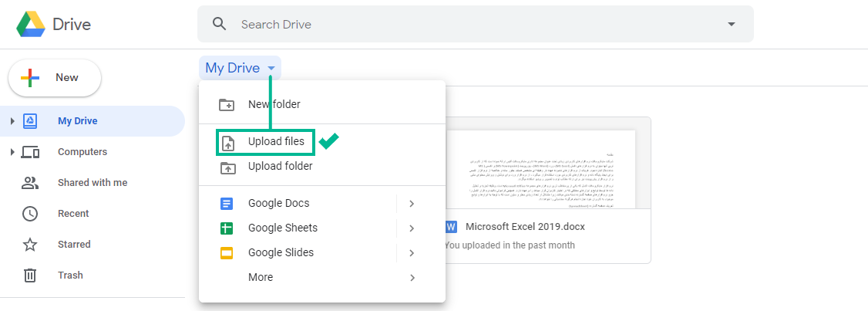Open the My Drive dropdown
This screenshot has height=311, width=868.
pyautogui.click(x=240, y=68)
